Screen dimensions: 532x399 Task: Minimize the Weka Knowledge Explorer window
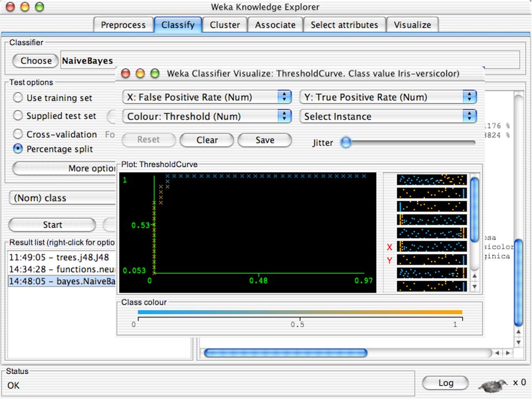pos(25,7)
